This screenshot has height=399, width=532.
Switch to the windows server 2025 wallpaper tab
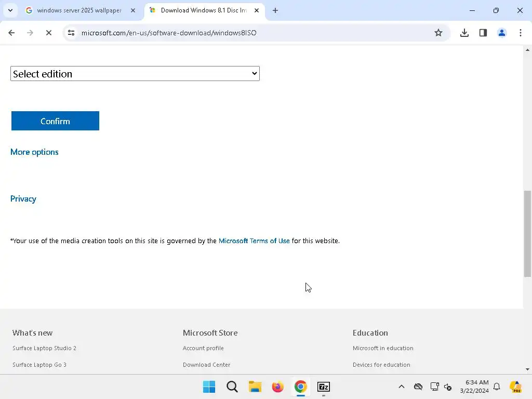(79, 10)
